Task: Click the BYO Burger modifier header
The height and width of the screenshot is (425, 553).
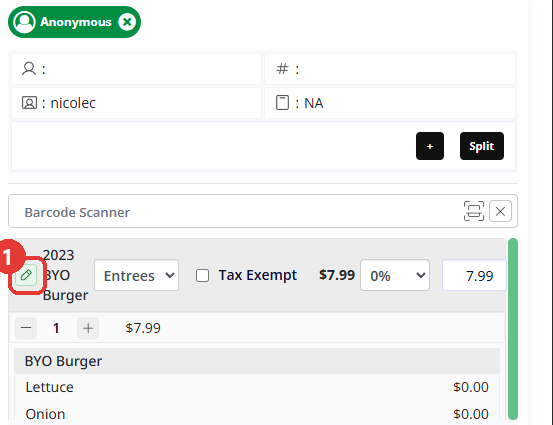Action: click(257, 361)
